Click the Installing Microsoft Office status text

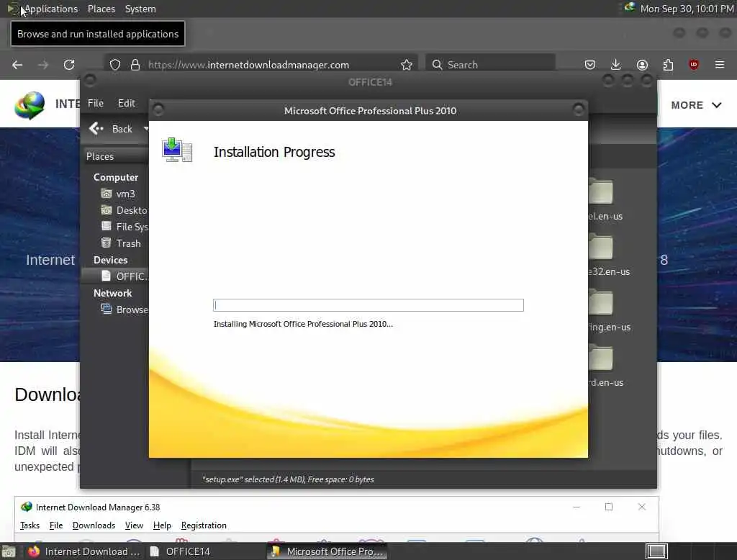pos(303,324)
